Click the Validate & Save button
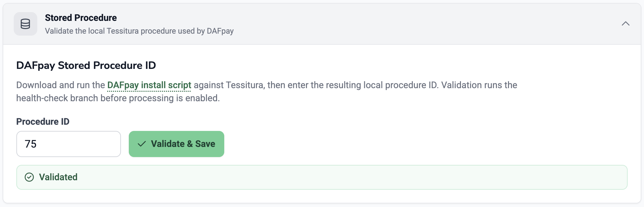 (177, 144)
